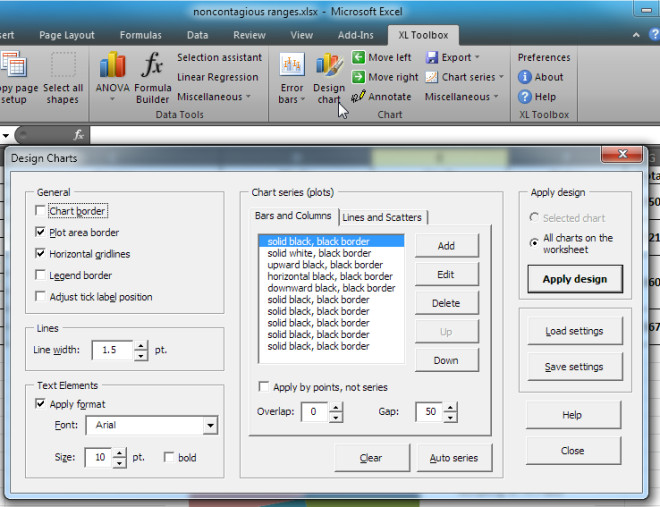Click the Edit series button

click(447, 274)
